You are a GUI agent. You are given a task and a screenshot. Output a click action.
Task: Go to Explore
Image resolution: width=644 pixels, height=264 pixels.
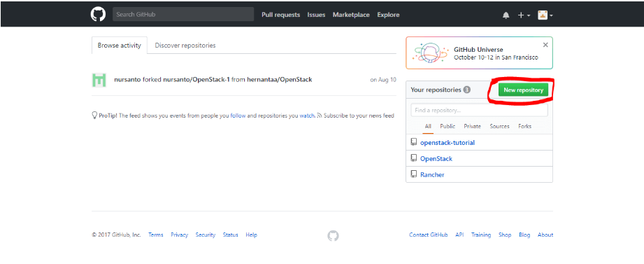click(x=388, y=15)
